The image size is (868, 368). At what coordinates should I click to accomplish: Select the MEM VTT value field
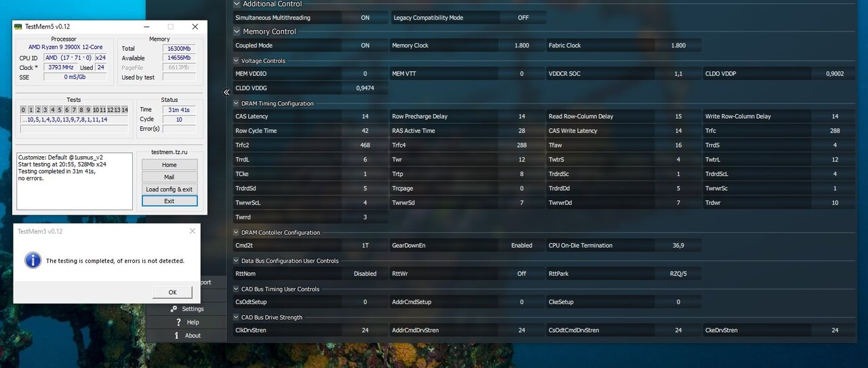click(521, 73)
